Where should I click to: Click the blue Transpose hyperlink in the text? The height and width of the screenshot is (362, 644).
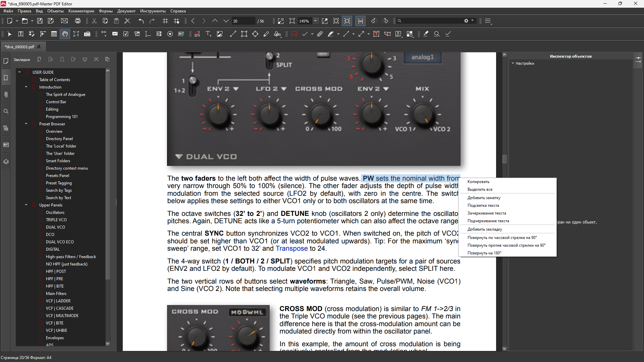[x=291, y=248]
